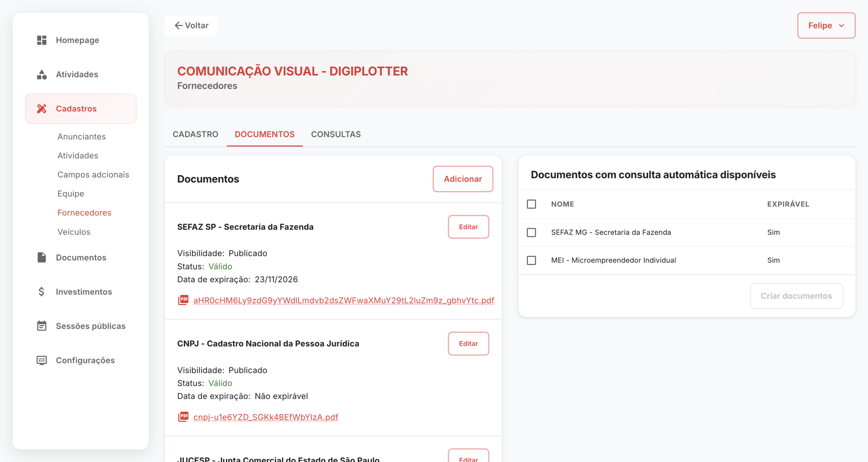Click the Adicionar document button

[x=463, y=179]
